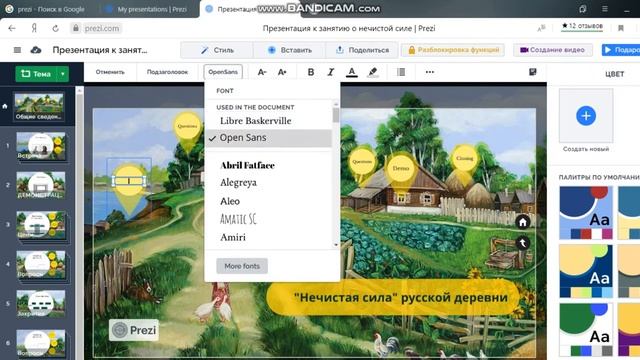
Task: Open text alignment options
Action: click(401, 72)
